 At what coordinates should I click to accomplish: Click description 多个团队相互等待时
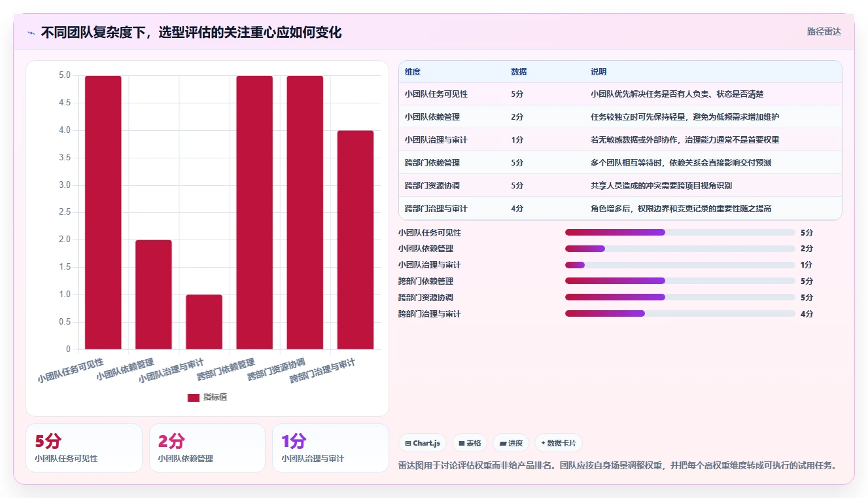pyautogui.click(x=681, y=163)
